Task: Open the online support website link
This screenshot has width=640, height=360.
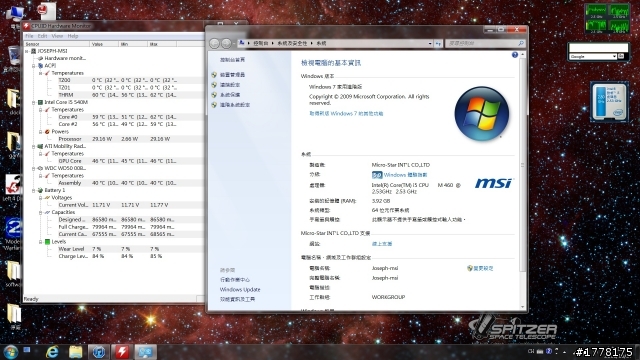Action: tap(382, 244)
